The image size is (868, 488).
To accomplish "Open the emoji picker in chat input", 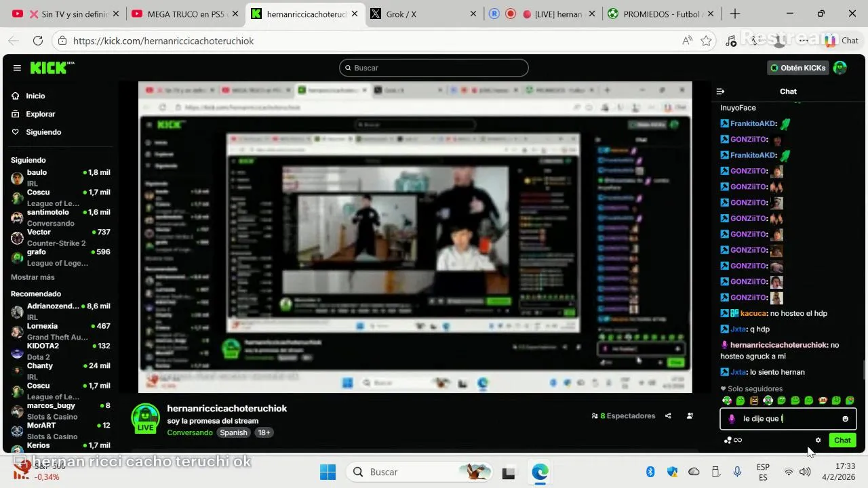I will (x=845, y=419).
